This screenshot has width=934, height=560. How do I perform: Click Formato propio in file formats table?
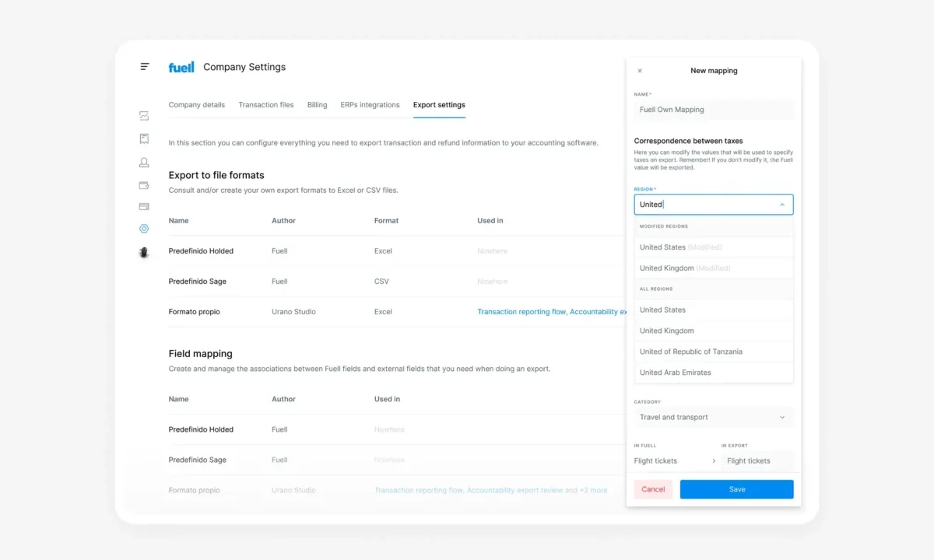[194, 312]
